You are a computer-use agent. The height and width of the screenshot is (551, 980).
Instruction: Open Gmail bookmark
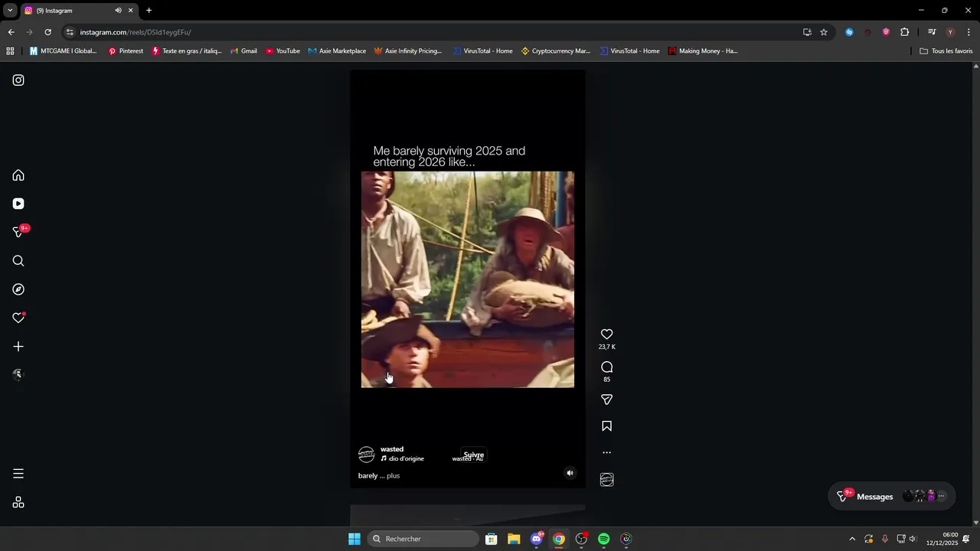click(x=243, y=51)
